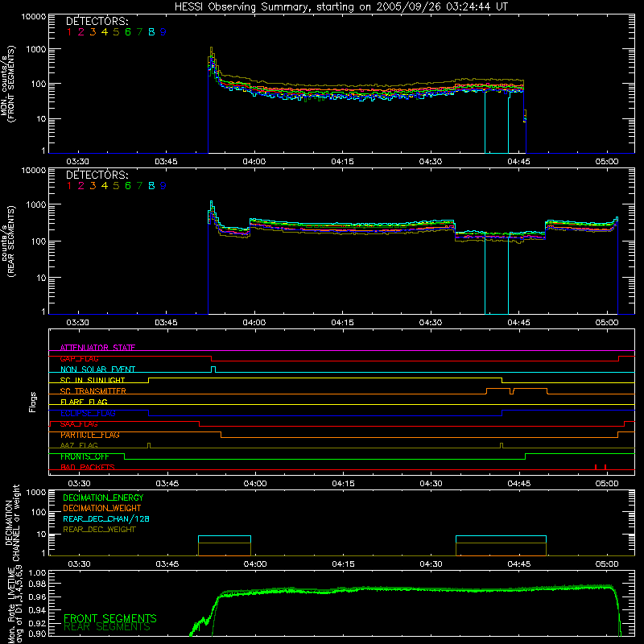Click 03:30 tick under decimation panel
Viewport: 644px width, 644px height.
click(x=79, y=564)
